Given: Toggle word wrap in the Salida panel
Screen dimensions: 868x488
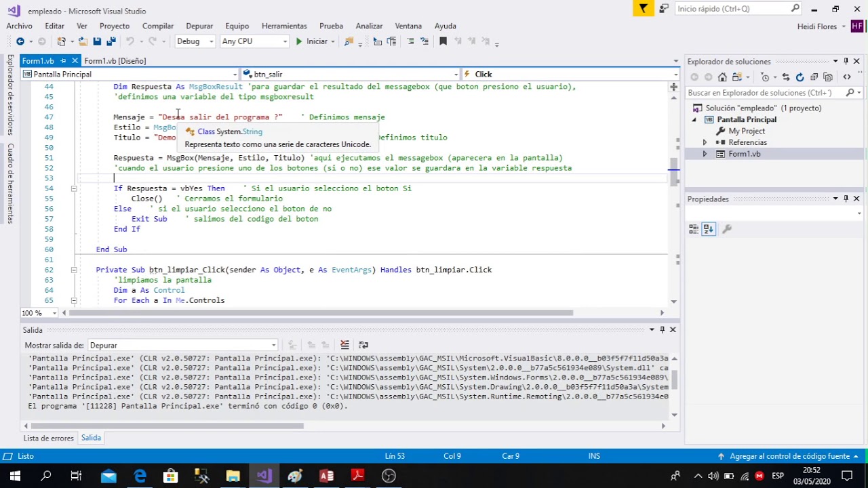Looking at the screenshot, I should tap(363, 345).
